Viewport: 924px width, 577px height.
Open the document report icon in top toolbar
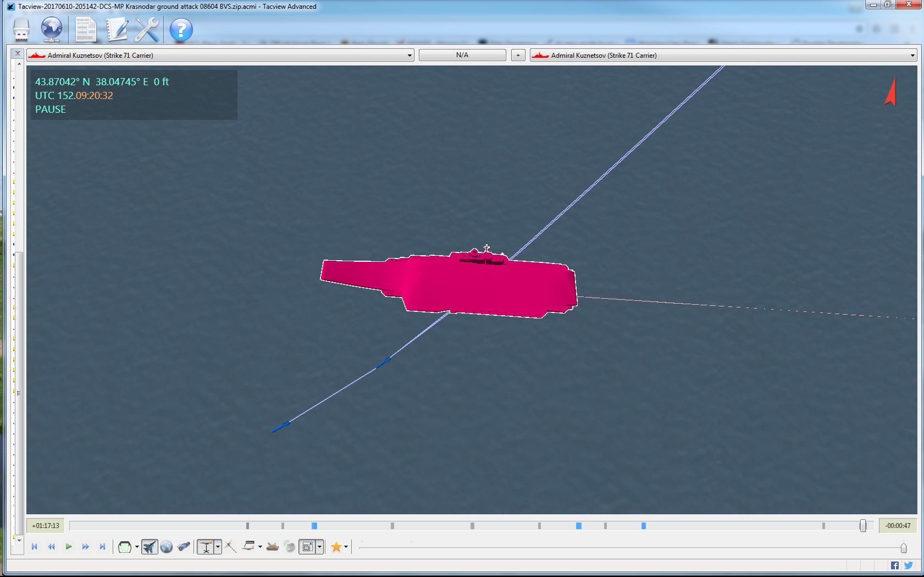point(86,29)
